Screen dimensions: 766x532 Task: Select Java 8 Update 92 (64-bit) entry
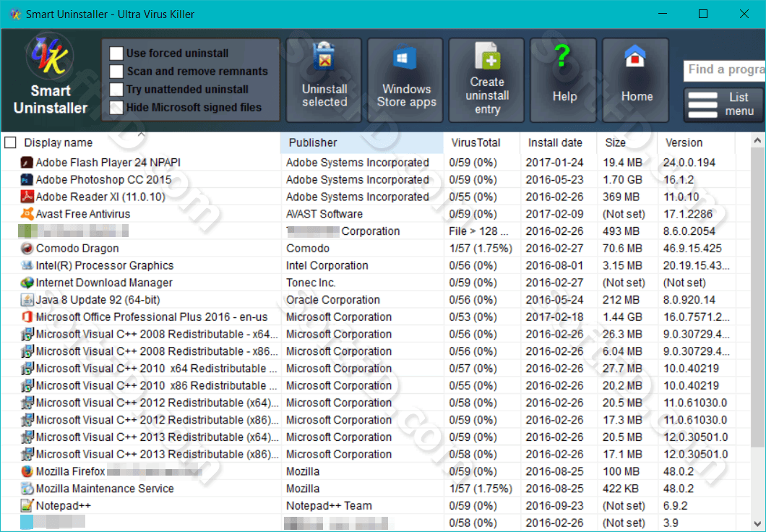(98, 299)
